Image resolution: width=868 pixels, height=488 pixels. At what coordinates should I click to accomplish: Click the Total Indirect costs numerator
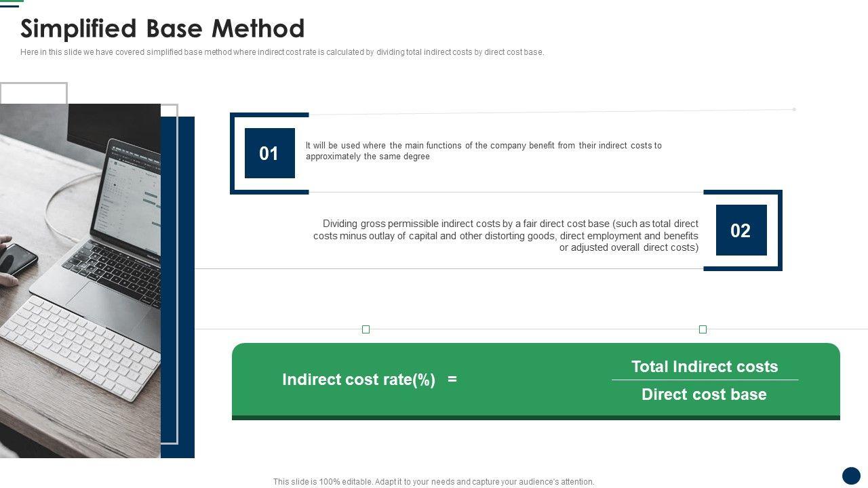[705, 367]
